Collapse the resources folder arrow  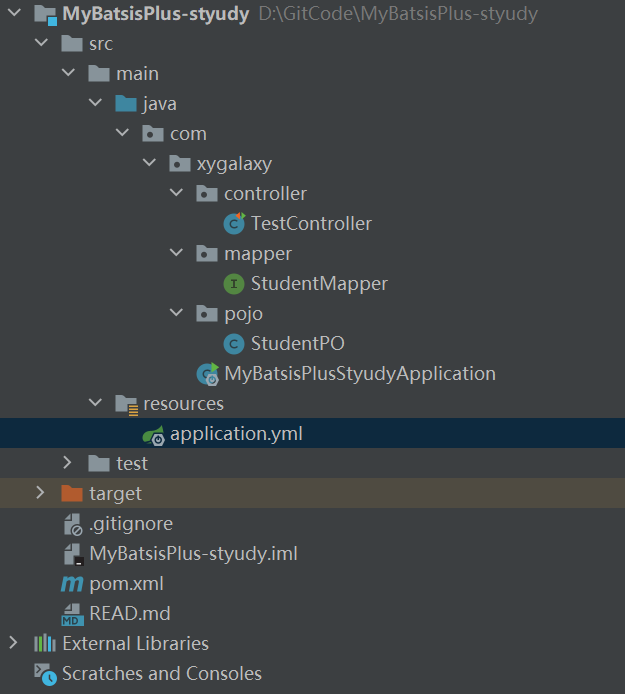click(95, 404)
